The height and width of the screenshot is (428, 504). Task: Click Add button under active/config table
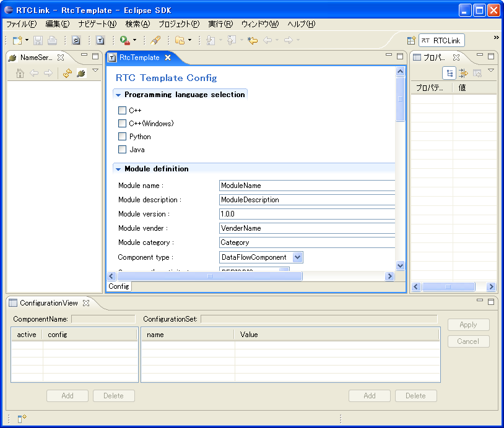click(x=67, y=396)
